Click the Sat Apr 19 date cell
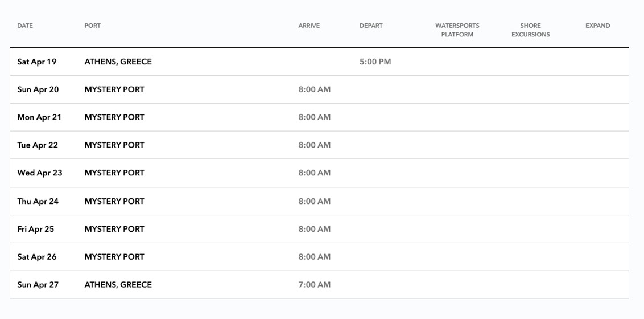 [x=37, y=62]
